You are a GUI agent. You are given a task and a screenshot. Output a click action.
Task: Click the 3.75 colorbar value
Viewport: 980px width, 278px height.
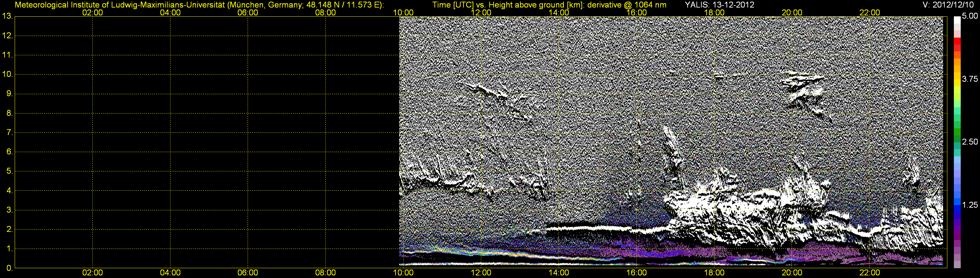[x=970, y=79]
